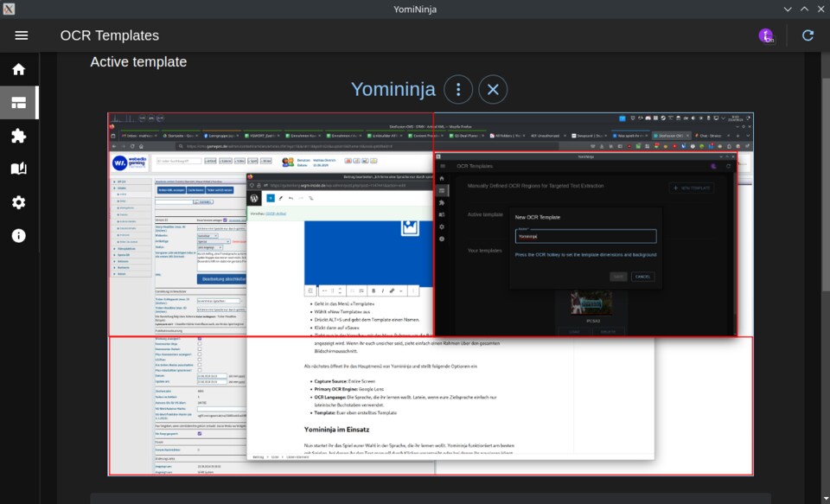Maximize window using up chevron button
The image size is (830, 504).
tap(803, 9)
